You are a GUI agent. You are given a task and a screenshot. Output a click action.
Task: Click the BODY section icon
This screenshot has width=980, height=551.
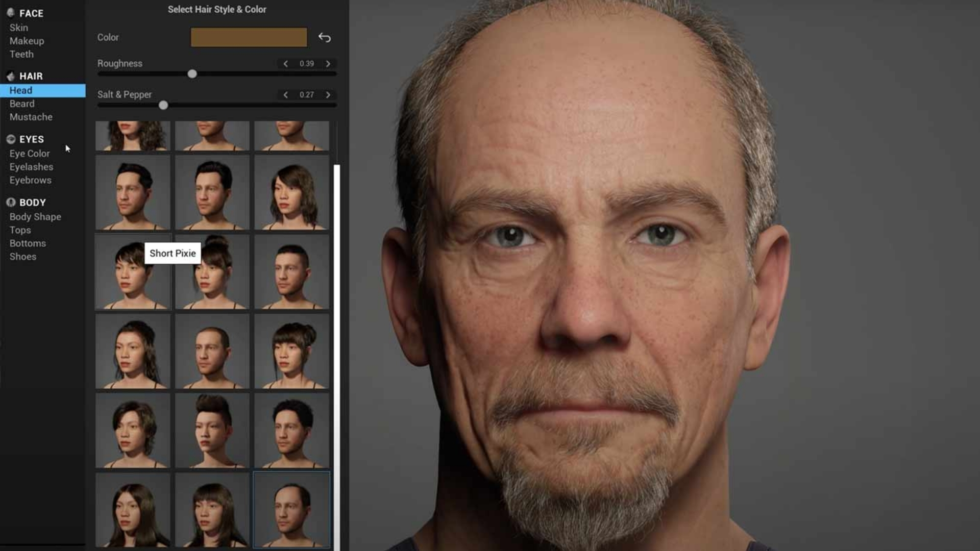click(10, 202)
